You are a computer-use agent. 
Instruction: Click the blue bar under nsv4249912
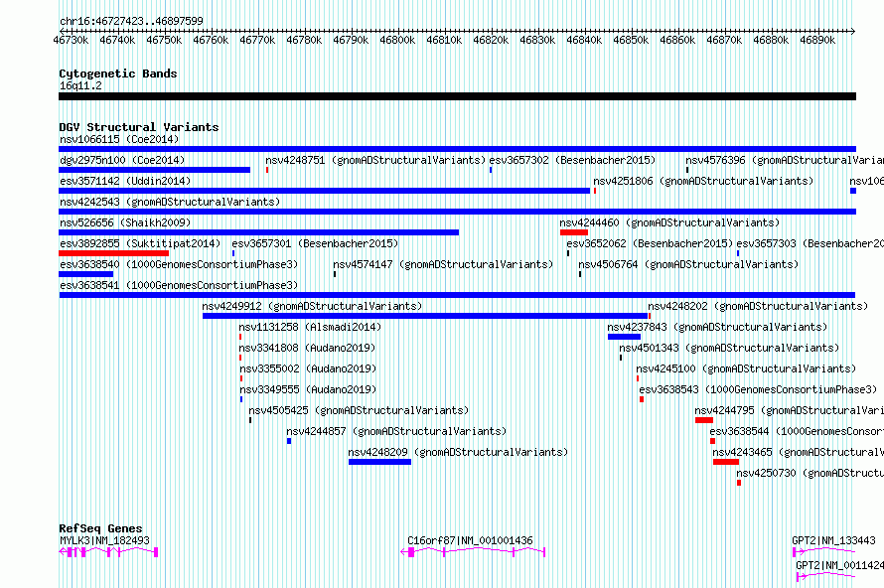pyautogui.click(x=425, y=316)
